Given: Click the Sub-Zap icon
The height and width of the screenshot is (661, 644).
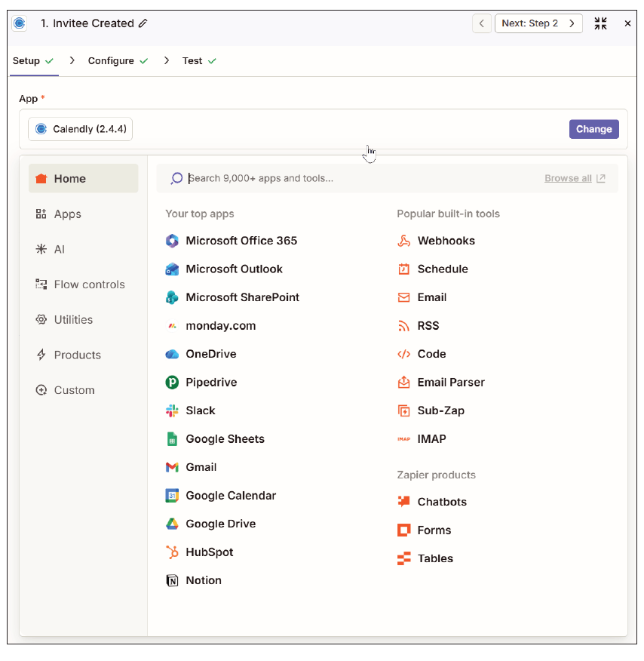Looking at the screenshot, I should click(403, 410).
